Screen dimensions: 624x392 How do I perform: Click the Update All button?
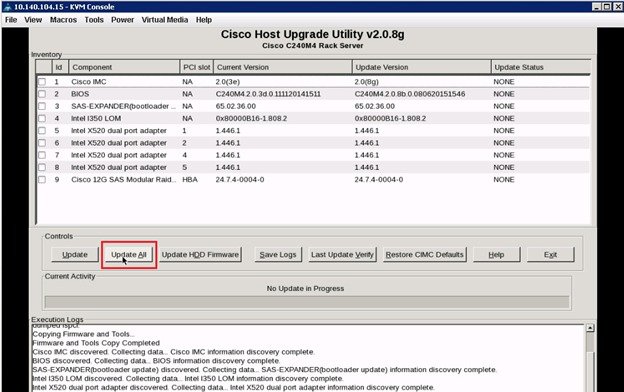pos(129,255)
